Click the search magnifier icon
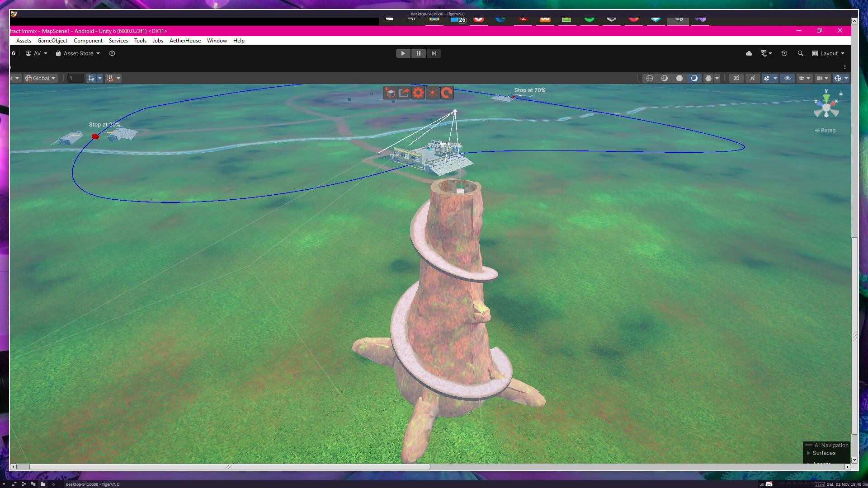Screen dimensions: 868x488 (801, 53)
